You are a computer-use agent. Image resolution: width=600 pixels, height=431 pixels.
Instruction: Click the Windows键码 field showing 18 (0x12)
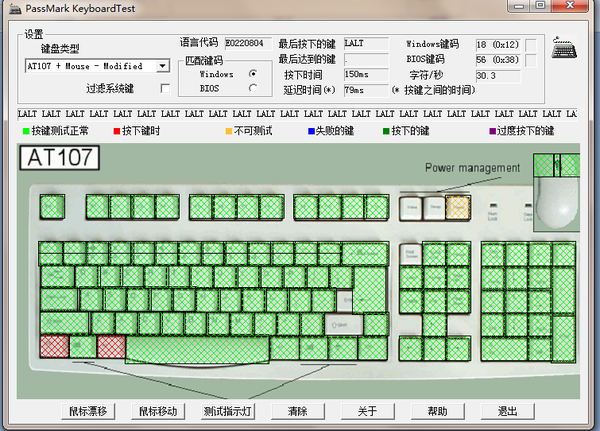coord(498,45)
